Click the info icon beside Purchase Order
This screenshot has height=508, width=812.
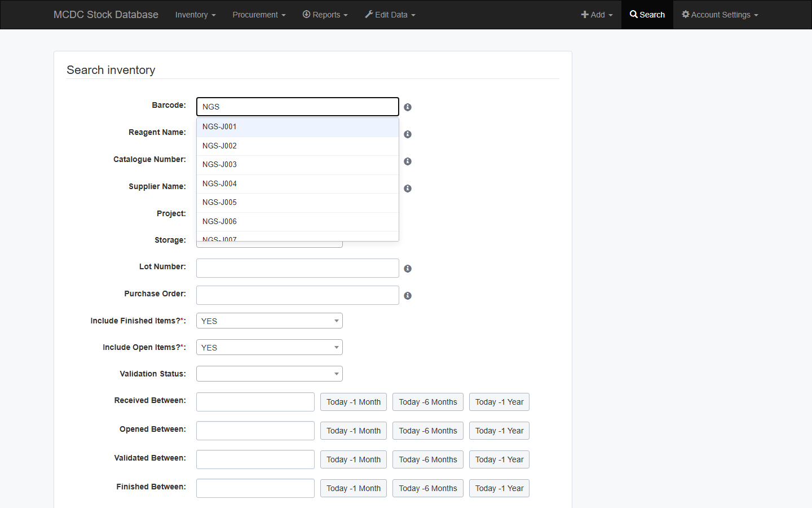[408, 296]
